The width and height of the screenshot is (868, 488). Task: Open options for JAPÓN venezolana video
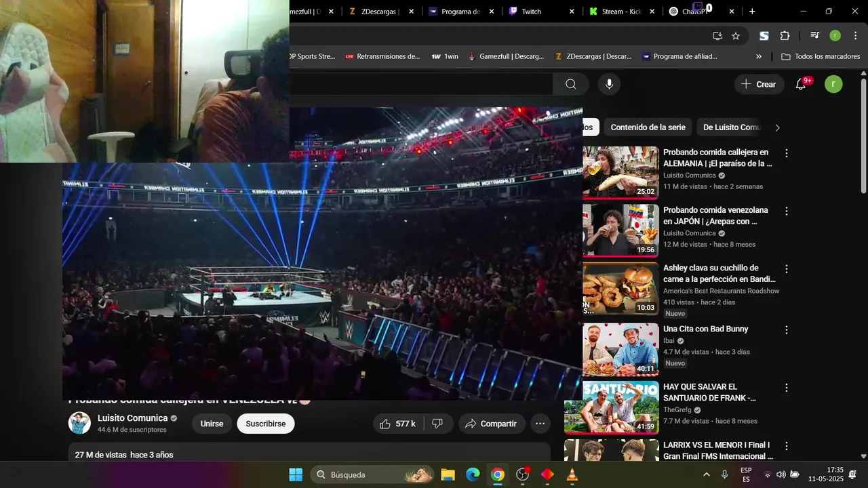[787, 211]
